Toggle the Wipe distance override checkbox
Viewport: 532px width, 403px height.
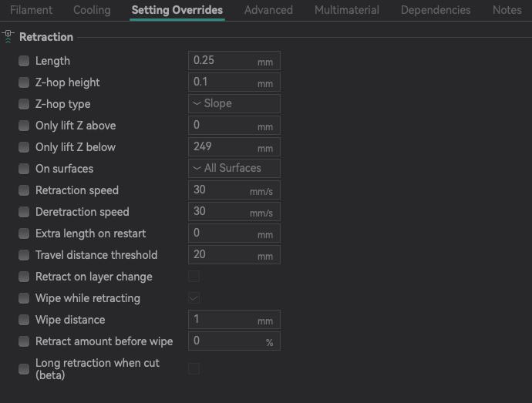(24, 320)
